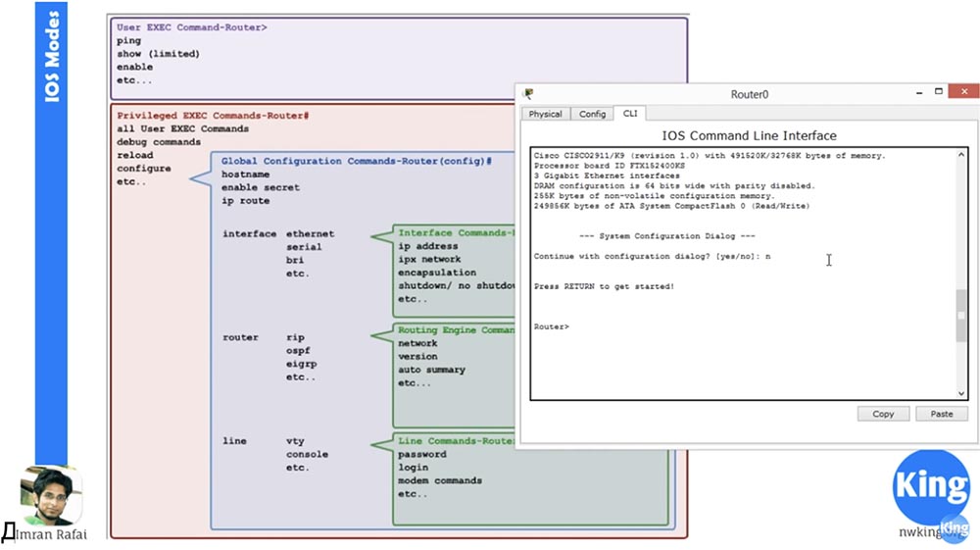980x550 pixels.
Task: Click 'configure' in the Privileged EXEC list
Action: (144, 168)
